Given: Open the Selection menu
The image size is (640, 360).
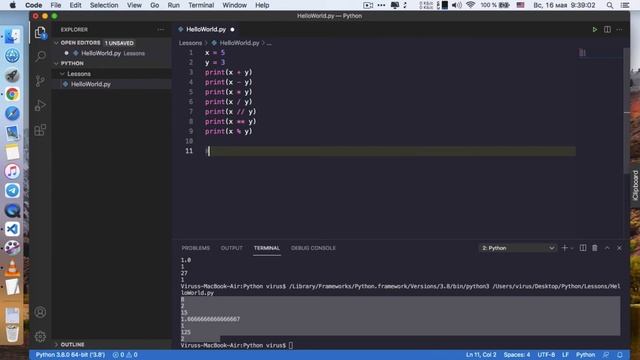Looking at the screenshot, I should click(x=104, y=5).
